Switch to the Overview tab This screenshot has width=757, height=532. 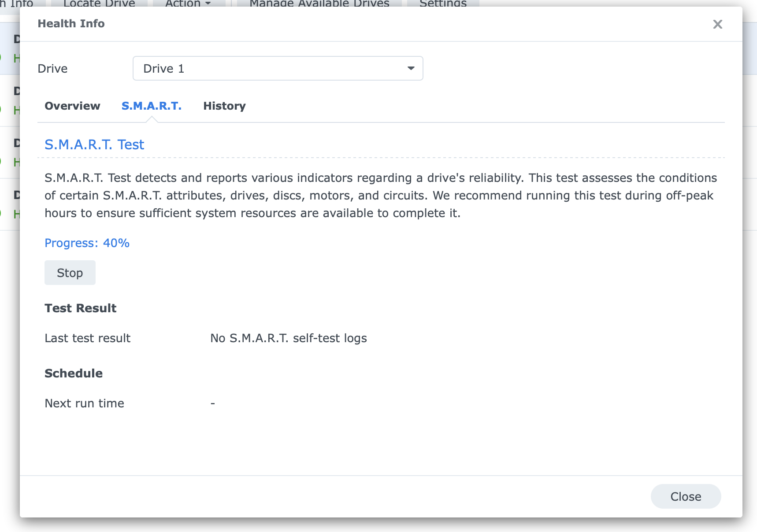[72, 106]
